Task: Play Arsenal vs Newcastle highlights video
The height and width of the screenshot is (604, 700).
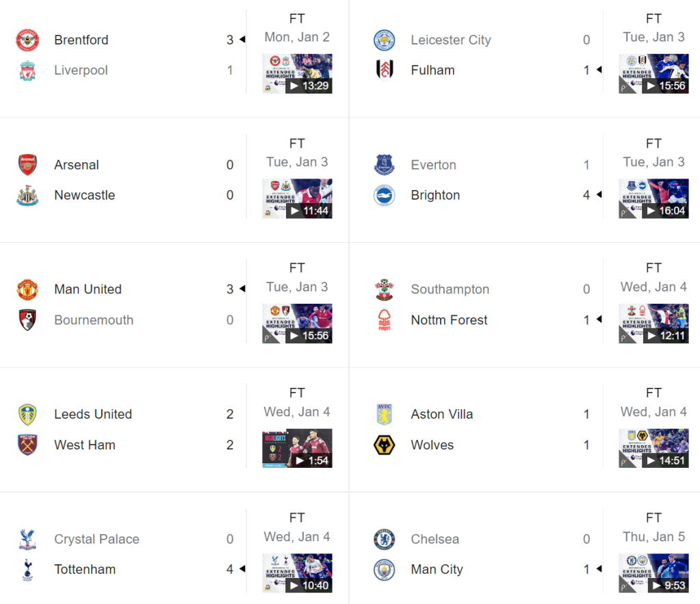Action: (297, 198)
